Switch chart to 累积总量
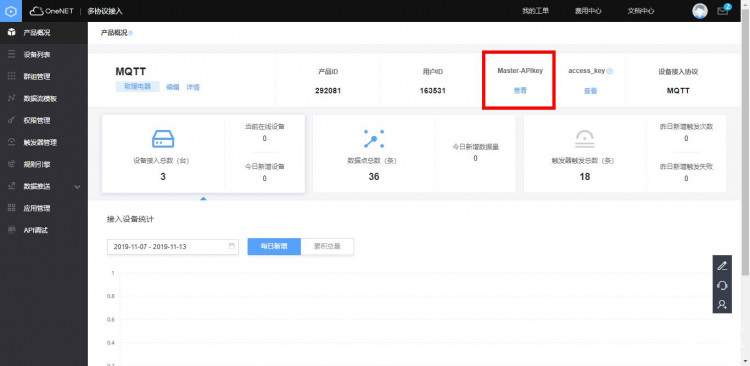The height and width of the screenshot is (366, 750). pyautogui.click(x=327, y=246)
